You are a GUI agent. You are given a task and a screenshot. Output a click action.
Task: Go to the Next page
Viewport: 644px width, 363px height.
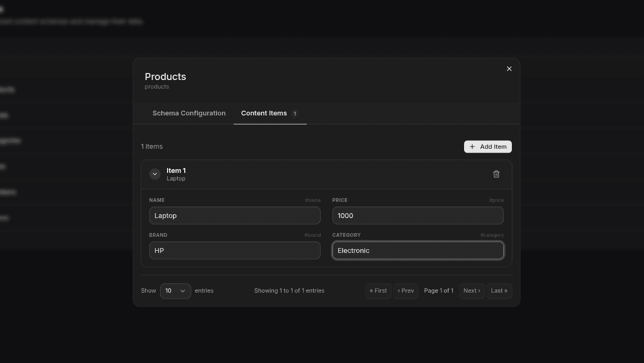click(x=472, y=291)
